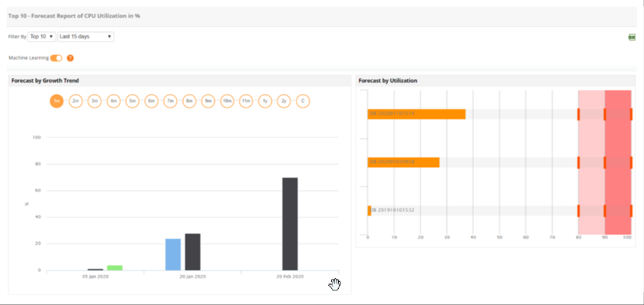
Task: Click the DB 202001030958 utilization bar
Action: point(403,162)
